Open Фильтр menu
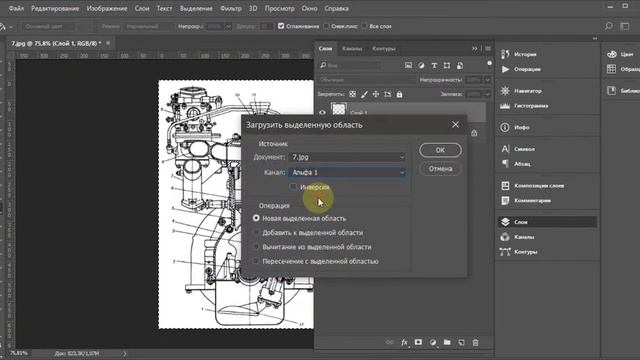 tap(231, 8)
